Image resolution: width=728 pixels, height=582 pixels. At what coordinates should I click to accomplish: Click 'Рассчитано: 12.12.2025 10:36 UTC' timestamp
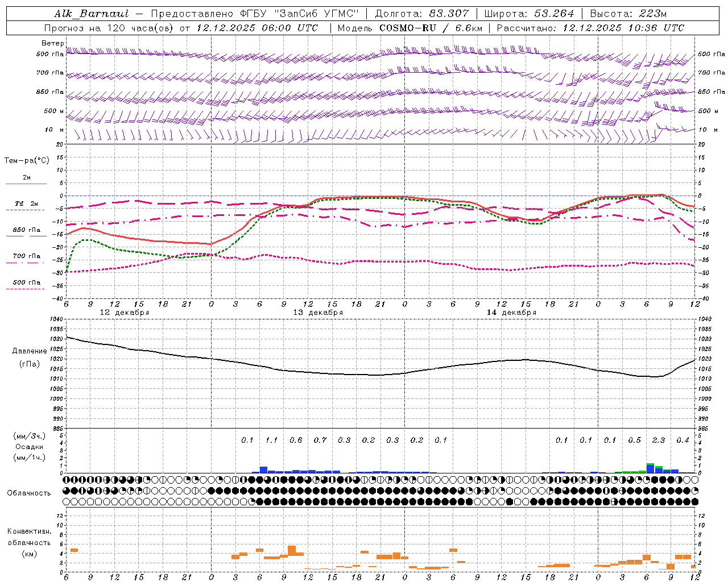coord(590,28)
